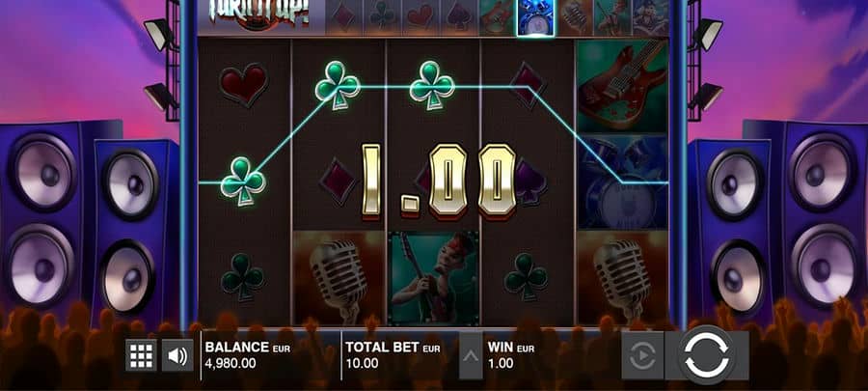Click the guitarist symbol on the middle reel
This screenshot has width=868, height=391.
[433, 277]
